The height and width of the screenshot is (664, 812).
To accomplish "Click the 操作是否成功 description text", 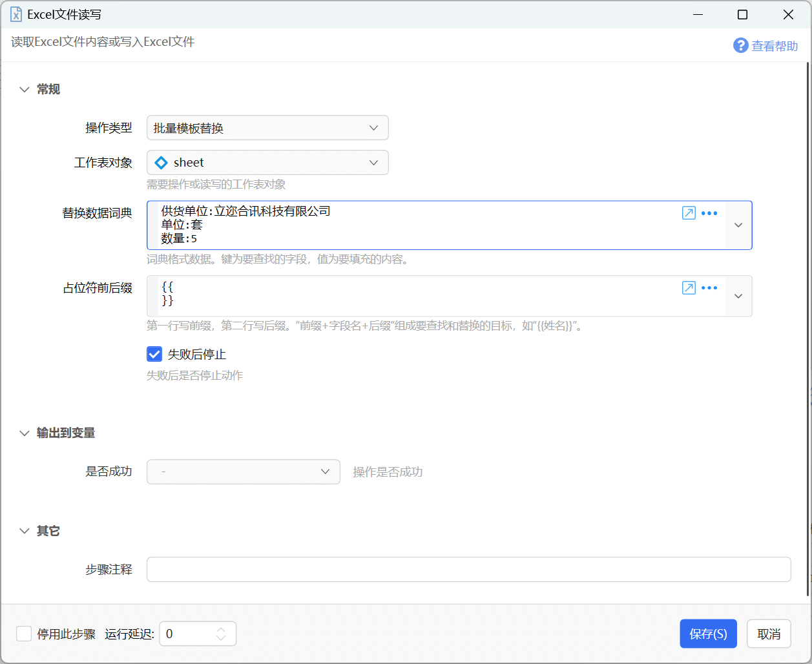I will pyautogui.click(x=388, y=472).
